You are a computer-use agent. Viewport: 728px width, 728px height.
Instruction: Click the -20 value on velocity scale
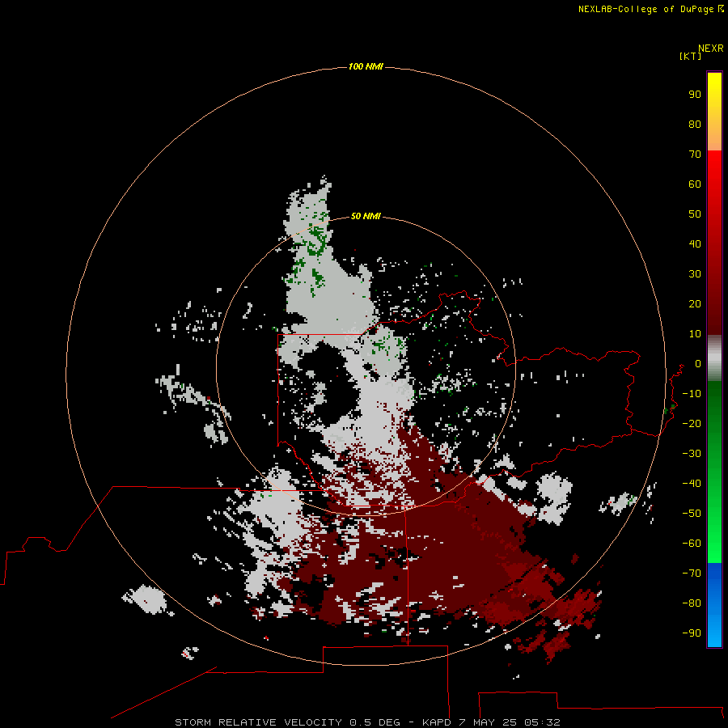(x=692, y=423)
